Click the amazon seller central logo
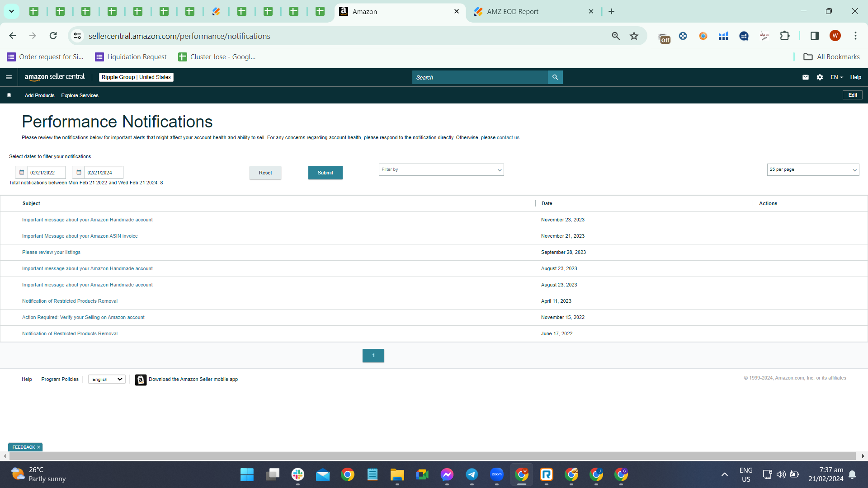Image resolution: width=868 pixels, height=488 pixels. click(55, 77)
